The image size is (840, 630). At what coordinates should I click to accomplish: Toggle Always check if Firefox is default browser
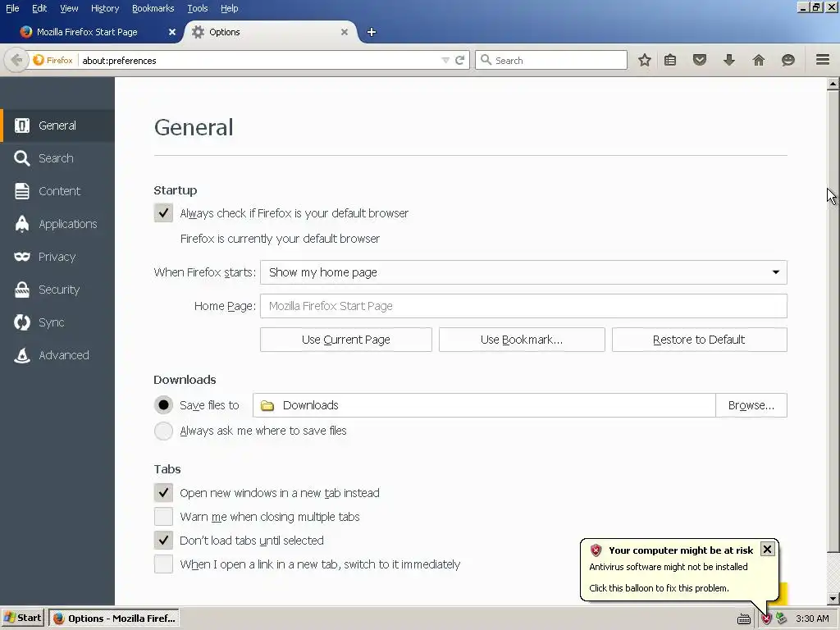coord(163,212)
